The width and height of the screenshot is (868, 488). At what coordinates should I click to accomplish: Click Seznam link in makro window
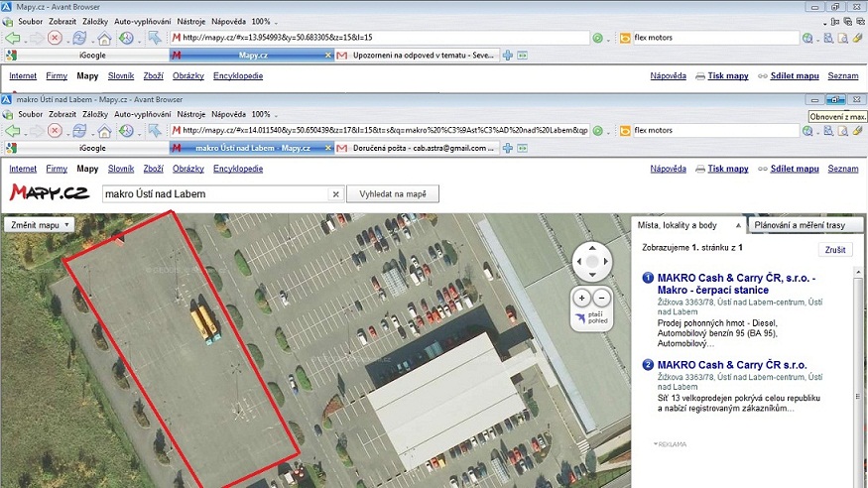coord(843,169)
